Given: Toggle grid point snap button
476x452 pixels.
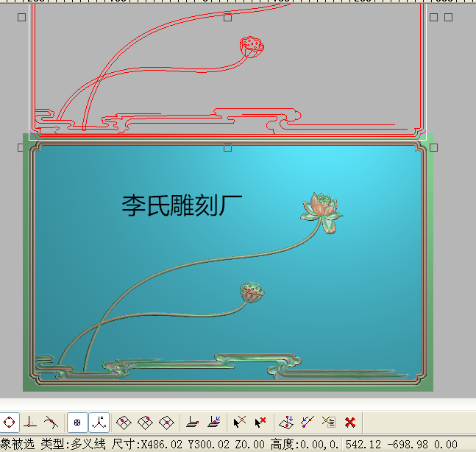Looking at the screenshot, I should (77, 423).
